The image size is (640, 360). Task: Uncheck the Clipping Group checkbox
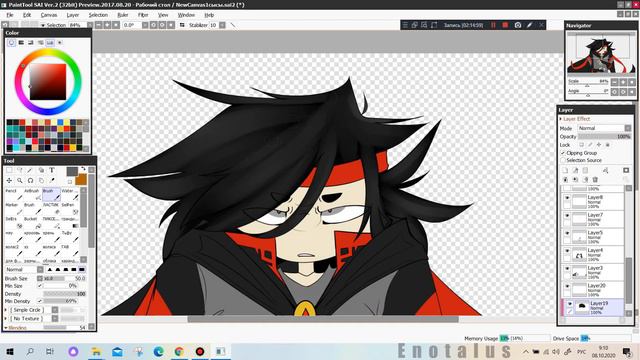coord(563,153)
